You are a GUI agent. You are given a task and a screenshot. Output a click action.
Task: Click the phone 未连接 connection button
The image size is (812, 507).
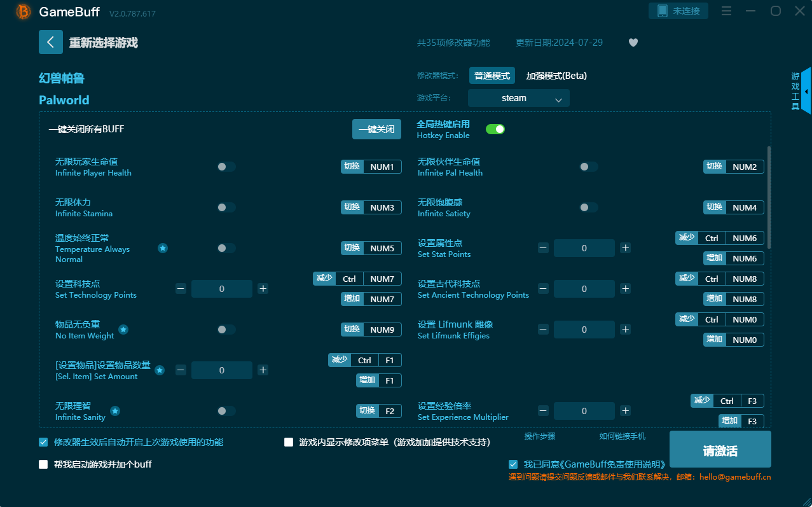pos(678,11)
